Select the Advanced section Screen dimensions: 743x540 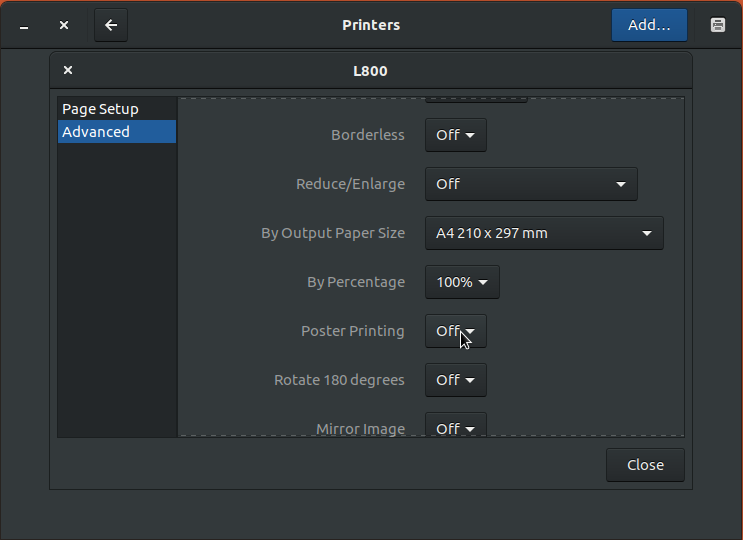point(117,132)
